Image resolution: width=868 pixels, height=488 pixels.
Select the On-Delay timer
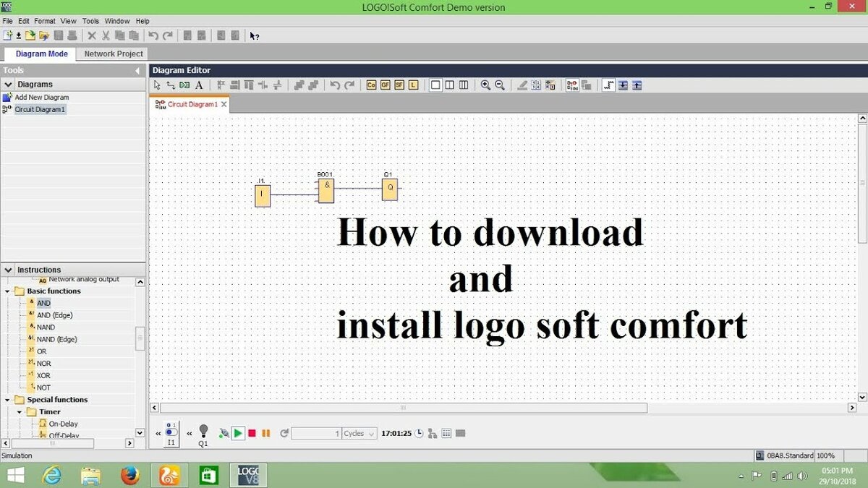pyautogui.click(x=64, y=424)
